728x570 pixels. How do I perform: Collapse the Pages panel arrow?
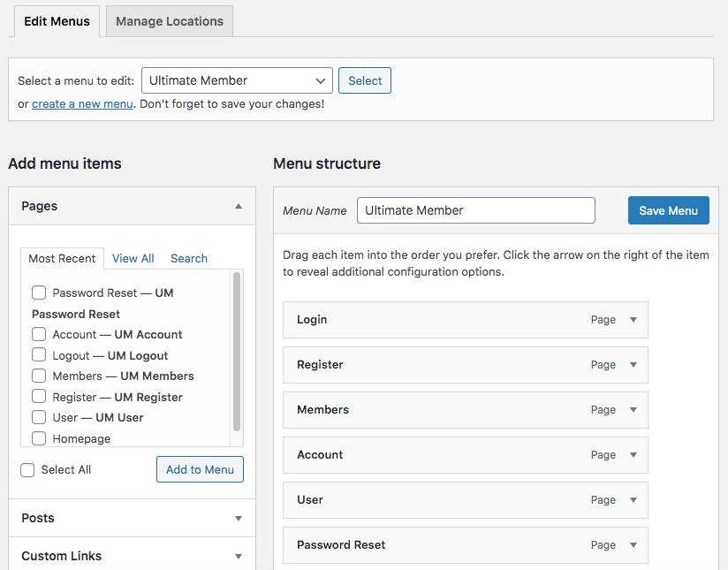(x=239, y=206)
